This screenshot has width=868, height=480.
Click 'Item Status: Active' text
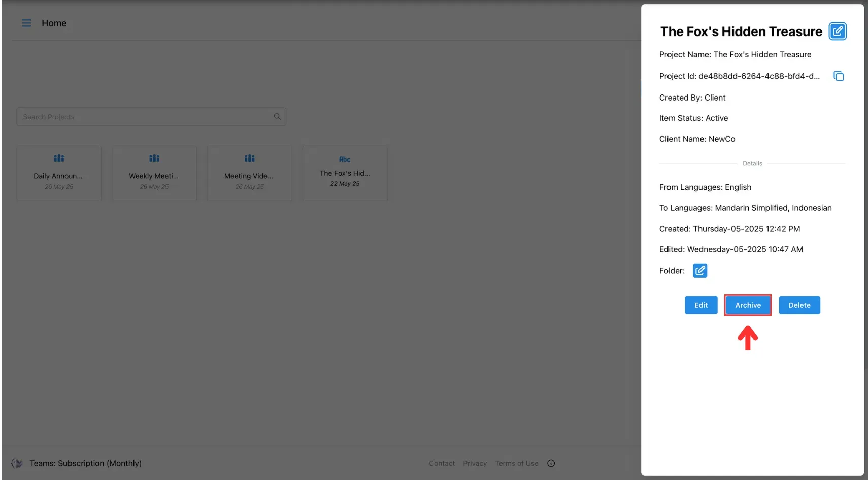tap(693, 118)
